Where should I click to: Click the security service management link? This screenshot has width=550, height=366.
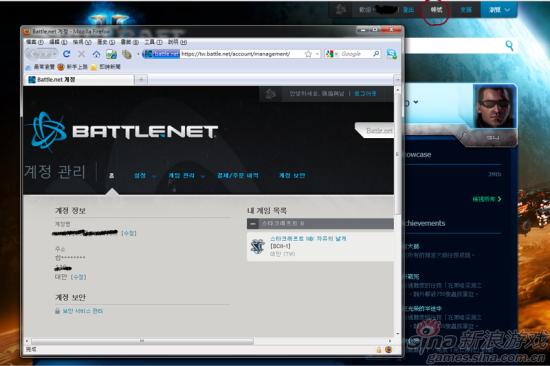click(83, 311)
